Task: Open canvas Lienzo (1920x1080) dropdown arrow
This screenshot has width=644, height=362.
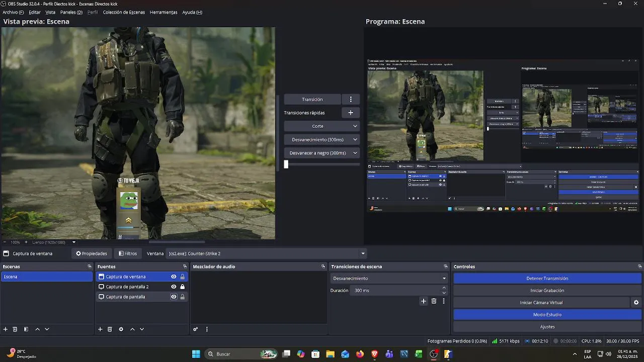Action: coord(74,242)
